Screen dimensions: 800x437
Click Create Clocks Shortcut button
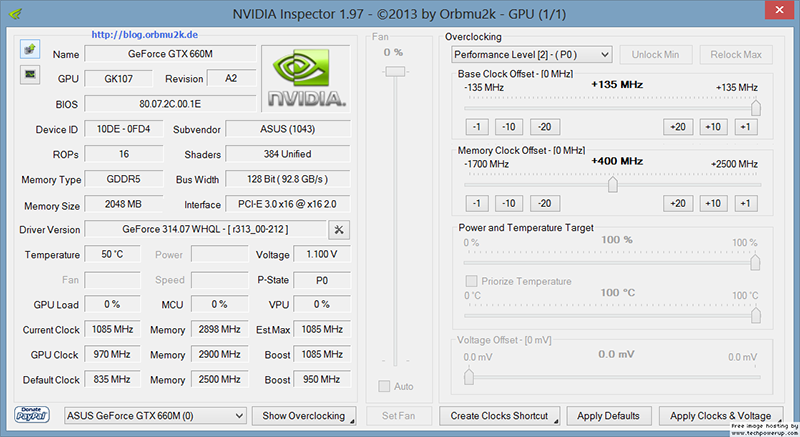[499, 416]
